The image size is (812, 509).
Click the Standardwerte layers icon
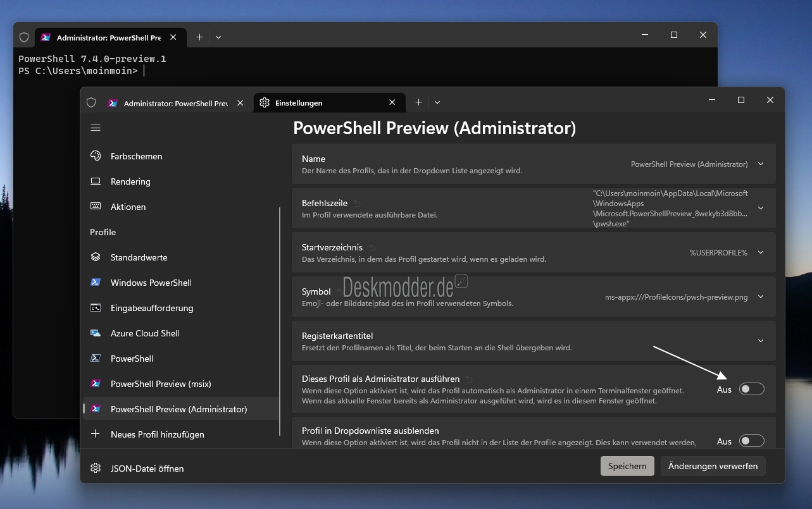96,257
